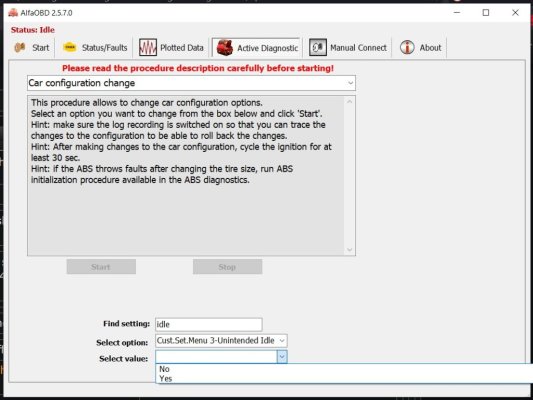533x400 pixels.
Task: Click the yellow Status/Faults engine icon
Action: pos(70,47)
